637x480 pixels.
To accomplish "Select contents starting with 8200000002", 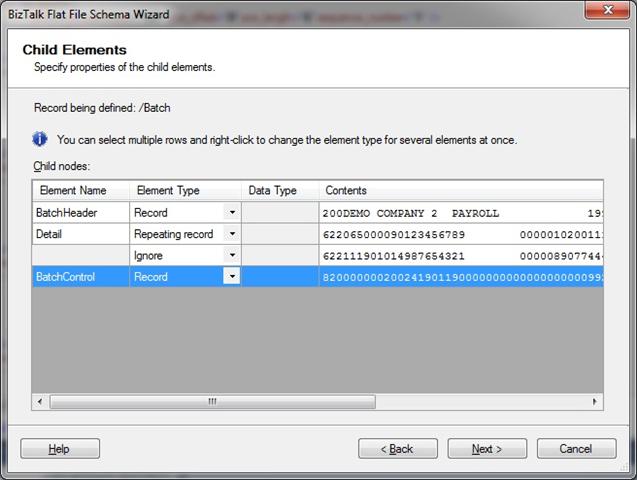I will (461, 277).
